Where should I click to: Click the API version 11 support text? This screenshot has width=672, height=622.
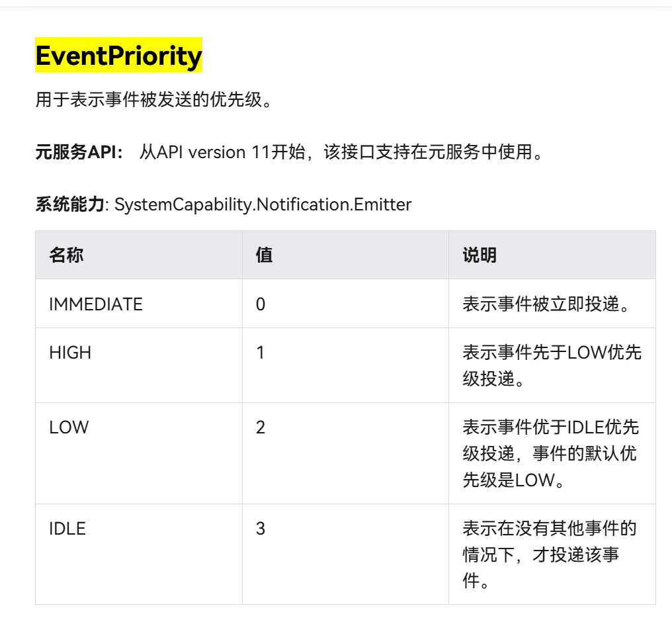pos(341,152)
